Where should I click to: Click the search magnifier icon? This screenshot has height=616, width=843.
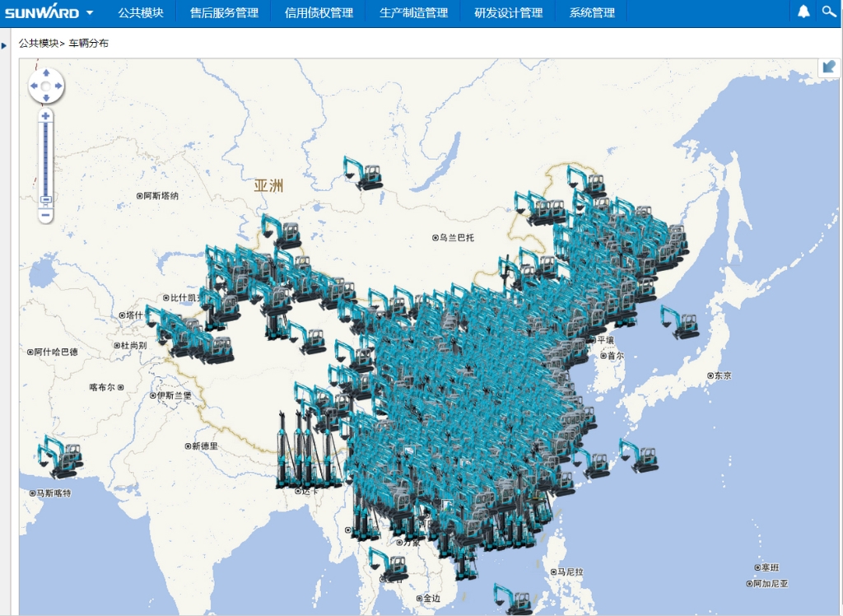pyautogui.click(x=829, y=12)
